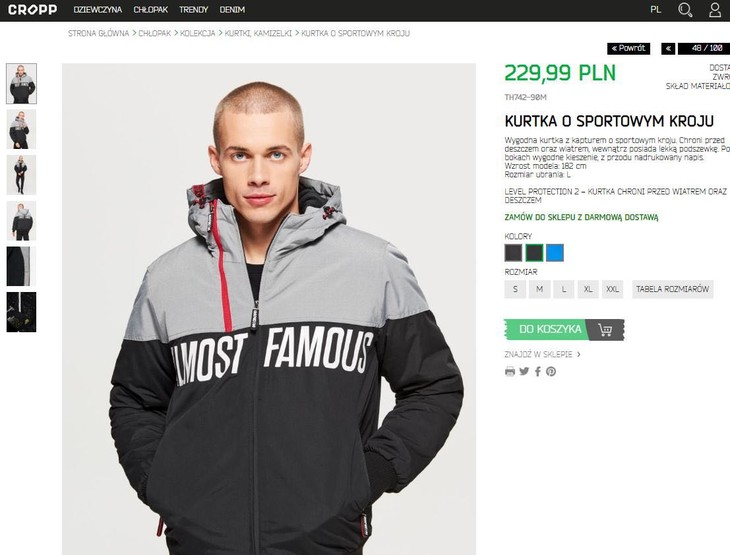
Task: Expand Znajdź w sklepie arrow
Action: tap(579, 354)
